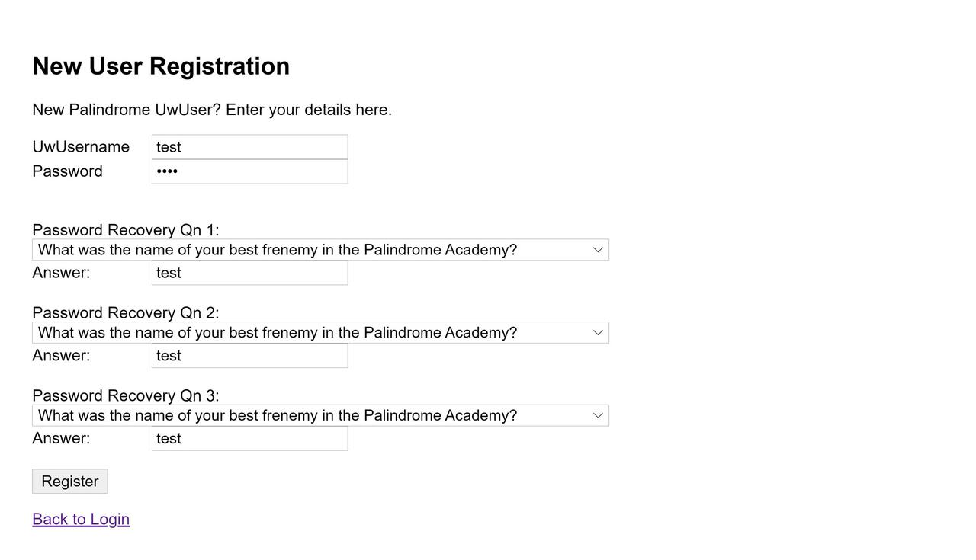Image resolution: width=976 pixels, height=560 pixels.
Task: Click the Register button
Action: pyautogui.click(x=69, y=481)
